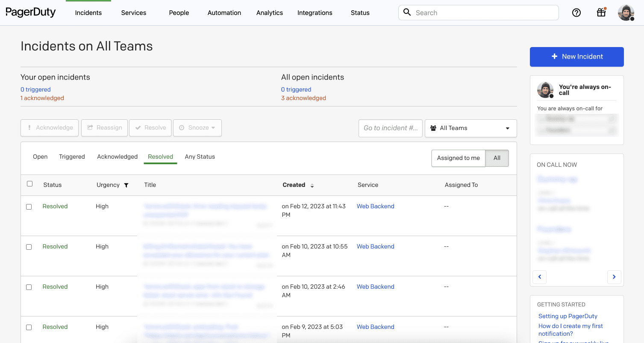Viewport: 644px width, 343px height.
Task: Go to next on-call page arrow
Action: pyautogui.click(x=614, y=277)
